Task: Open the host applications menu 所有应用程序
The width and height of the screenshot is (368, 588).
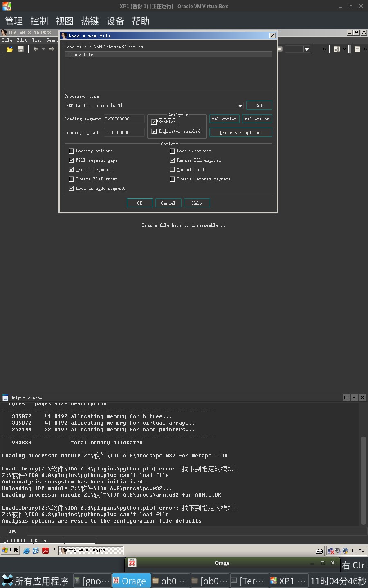Action: pyautogui.click(x=35, y=581)
